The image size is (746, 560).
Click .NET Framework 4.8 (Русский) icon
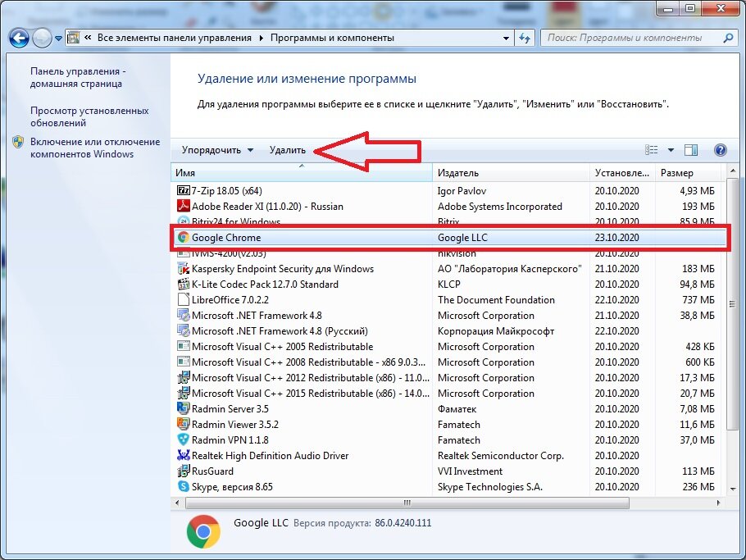183,331
